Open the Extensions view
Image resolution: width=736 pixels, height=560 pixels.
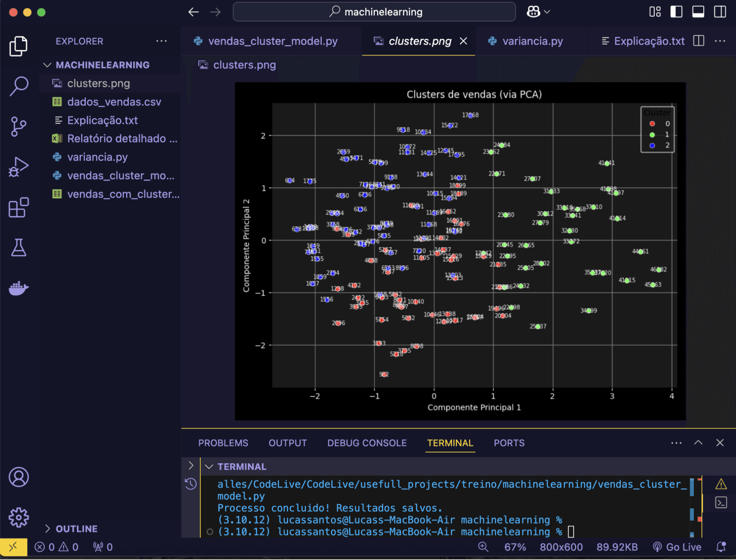click(18, 207)
